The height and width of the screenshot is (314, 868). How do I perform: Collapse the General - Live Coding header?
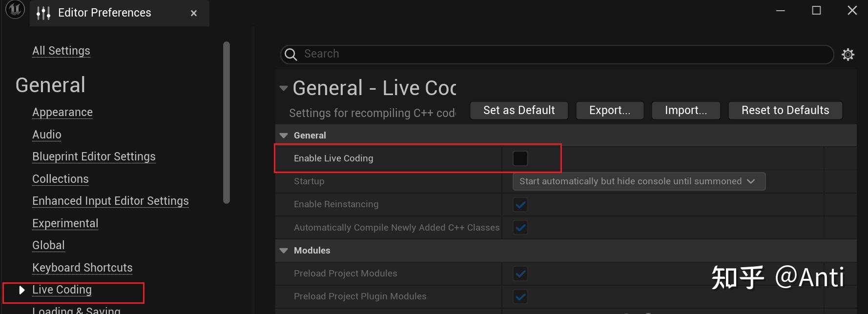coord(284,88)
